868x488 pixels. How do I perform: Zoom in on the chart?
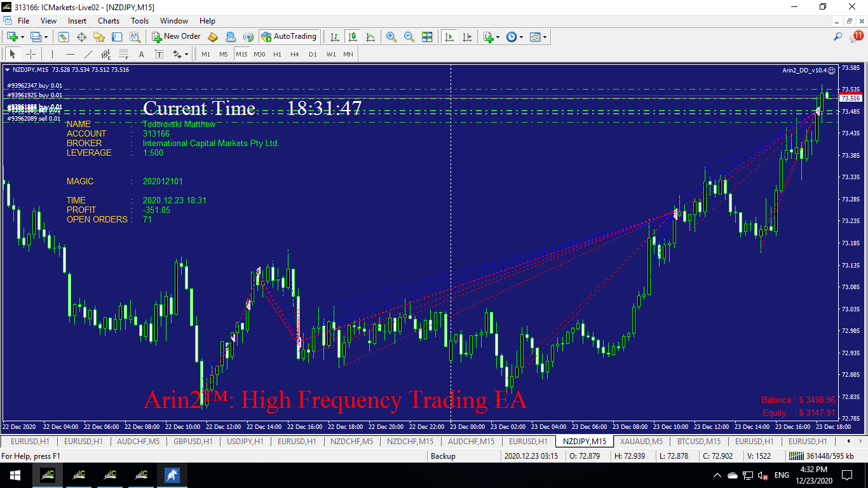[391, 37]
